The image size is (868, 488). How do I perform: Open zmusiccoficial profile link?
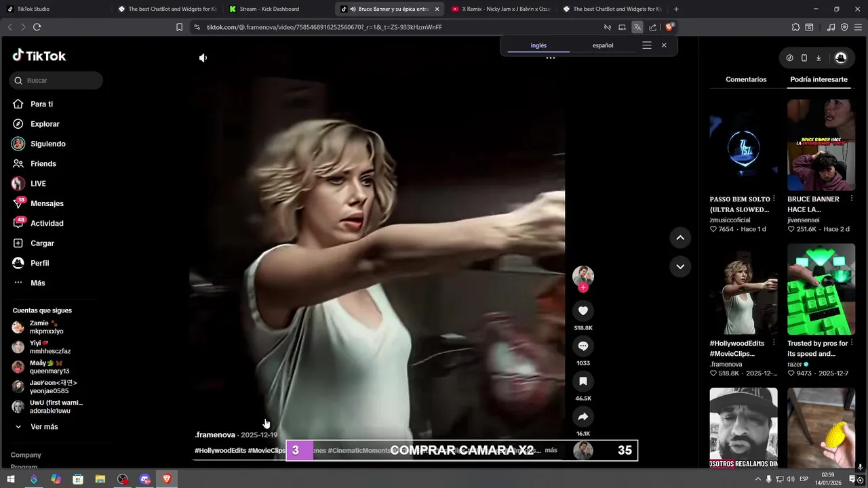[730, 220]
